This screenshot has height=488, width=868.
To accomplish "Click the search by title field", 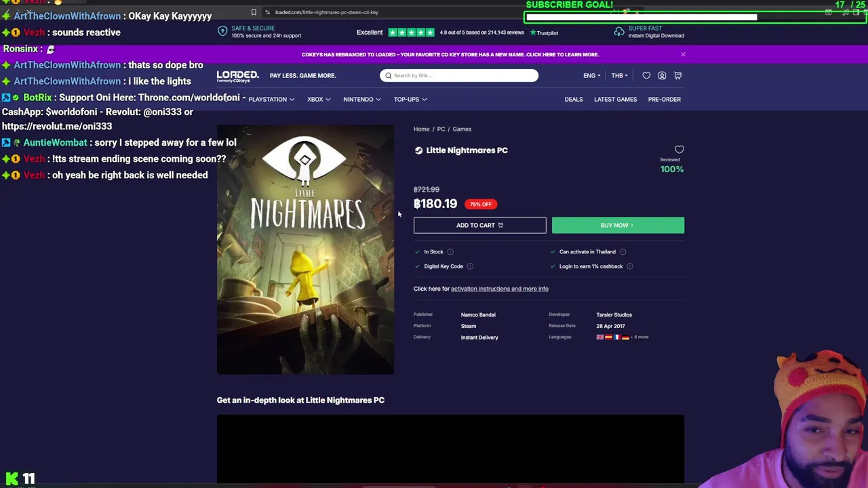I will click(459, 75).
